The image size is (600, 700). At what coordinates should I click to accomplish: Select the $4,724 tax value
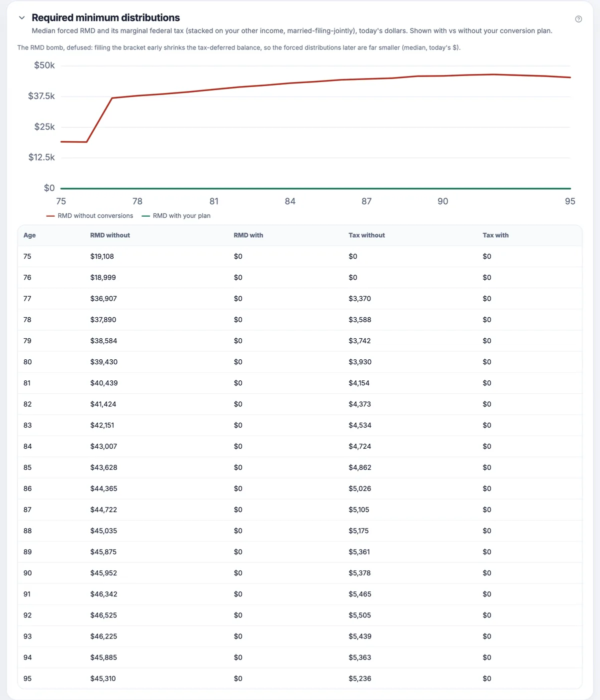pyautogui.click(x=359, y=446)
